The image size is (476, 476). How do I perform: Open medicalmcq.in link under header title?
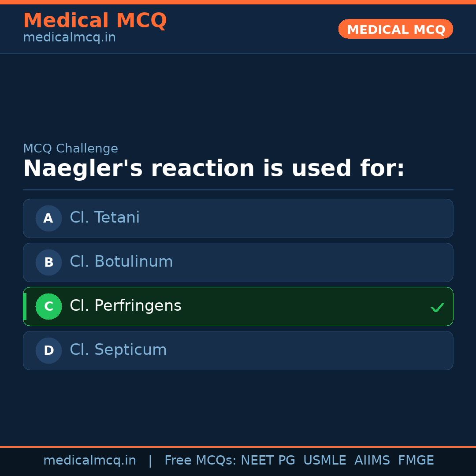69,38
